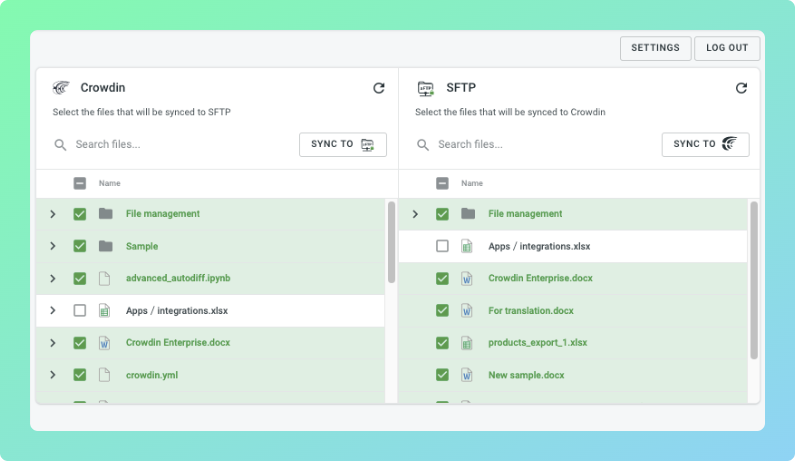This screenshot has width=795, height=461.
Task: Click the Sample folder icon
Action: [x=105, y=246]
